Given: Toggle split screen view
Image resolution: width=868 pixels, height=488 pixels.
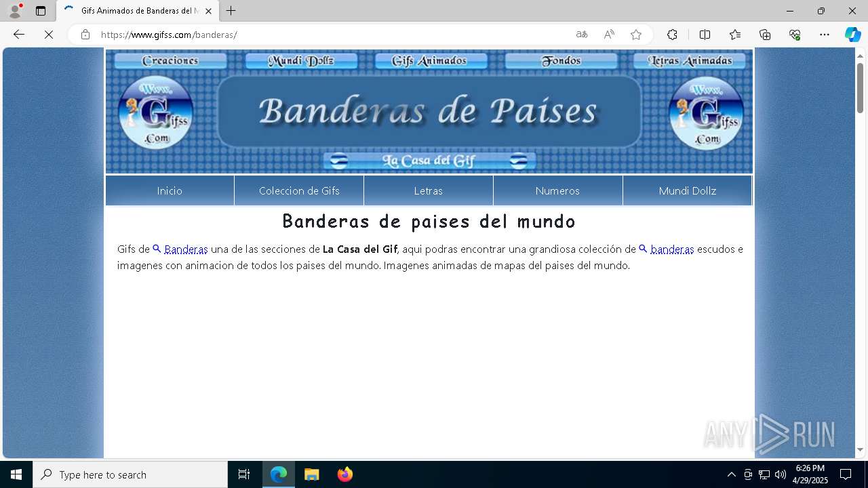Looking at the screenshot, I should click(705, 35).
